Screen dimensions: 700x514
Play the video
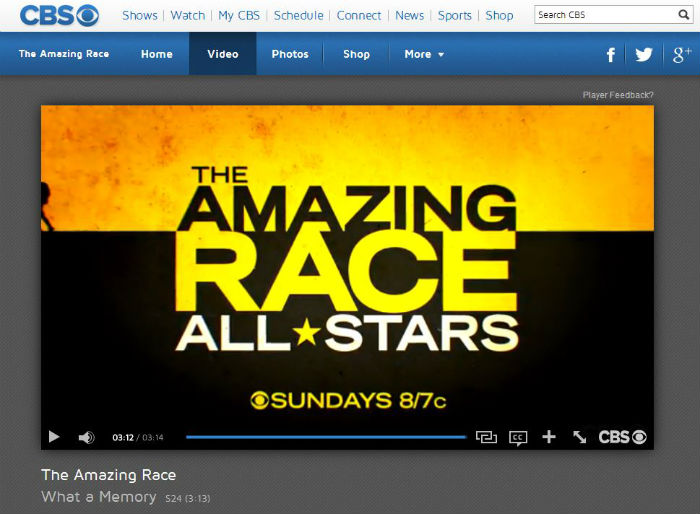(54, 436)
